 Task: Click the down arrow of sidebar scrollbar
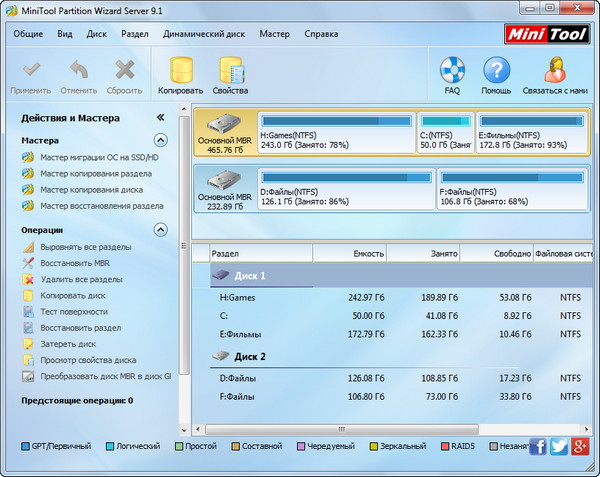(184, 431)
